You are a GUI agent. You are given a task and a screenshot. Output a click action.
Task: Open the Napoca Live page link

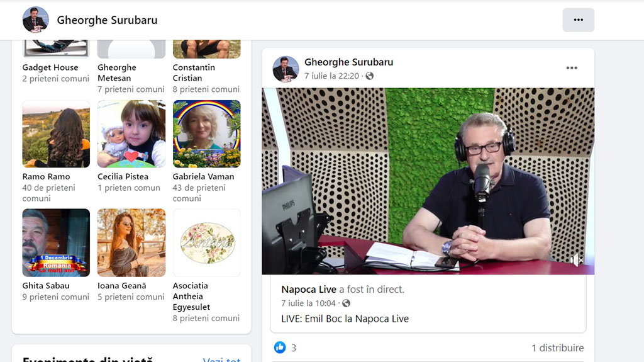click(x=309, y=290)
